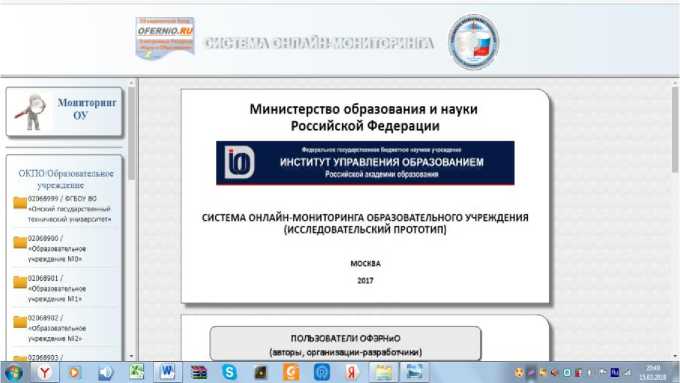Click Пользователи ОФЭРНиО button
The height and width of the screenshot is (383, 680).
coord(345,344)
